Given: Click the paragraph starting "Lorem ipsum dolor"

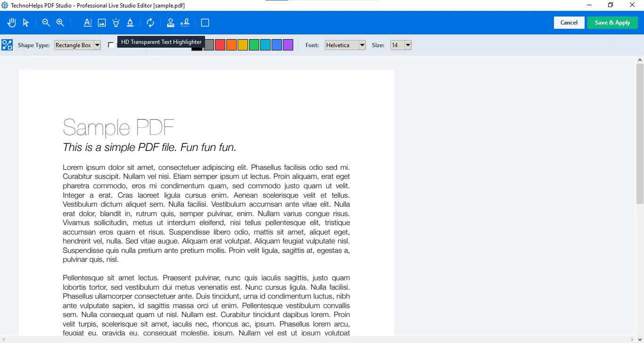Looking at the screenshot, I should click(x=206, y=213).
